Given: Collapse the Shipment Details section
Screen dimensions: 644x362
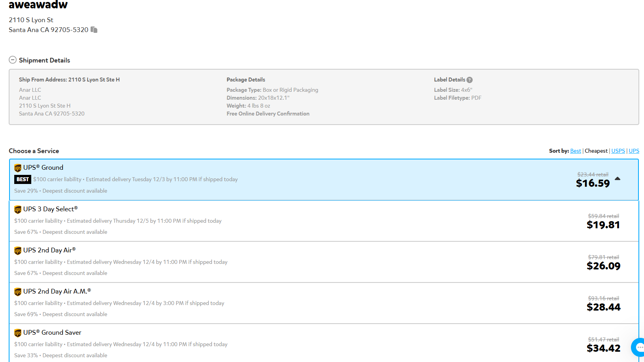Looking at the screenshot, I should [x=13, y=60].
